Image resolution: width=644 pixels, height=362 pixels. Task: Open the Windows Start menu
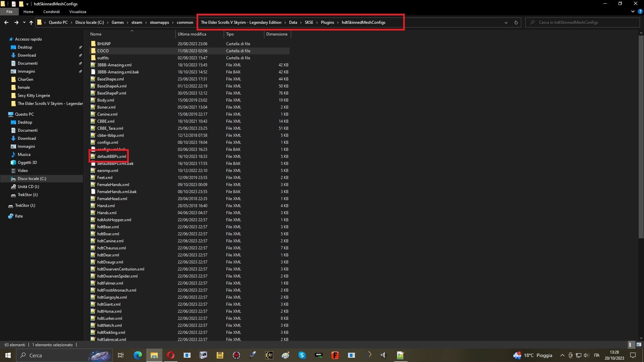tap(8, 355)
